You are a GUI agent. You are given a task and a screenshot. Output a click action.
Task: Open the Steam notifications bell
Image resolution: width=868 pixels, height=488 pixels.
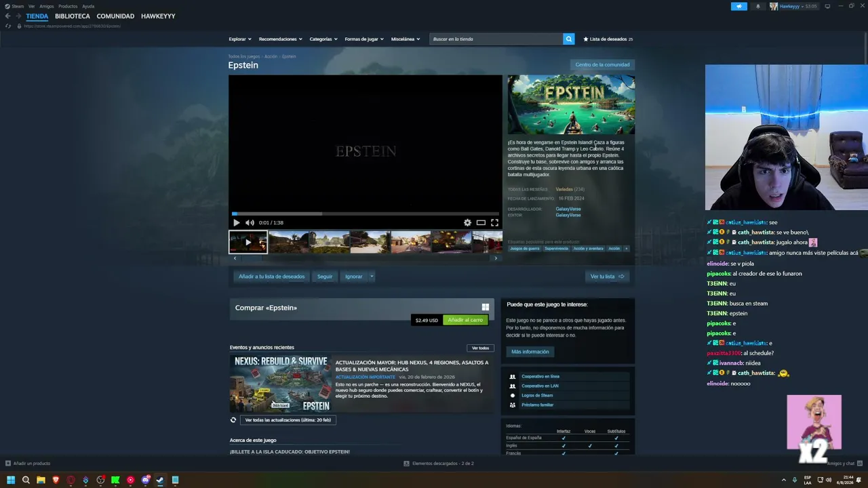pyautogui.click(x=758, y=6)
